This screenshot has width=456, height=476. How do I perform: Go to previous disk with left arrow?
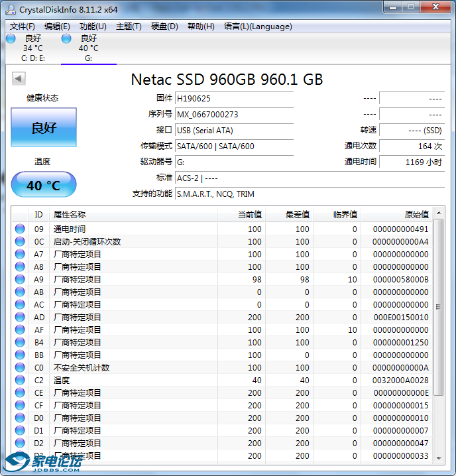pyautogui.click(x=19, y=79)
